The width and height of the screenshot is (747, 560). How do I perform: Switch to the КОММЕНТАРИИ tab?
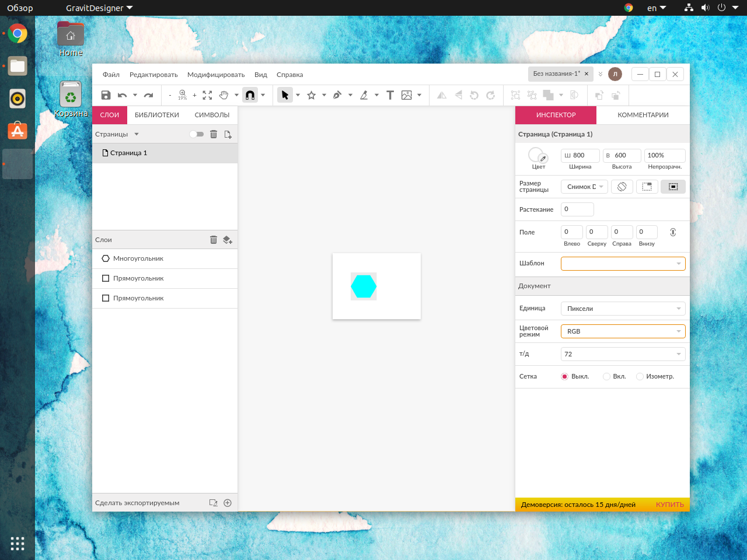point(643,115)
